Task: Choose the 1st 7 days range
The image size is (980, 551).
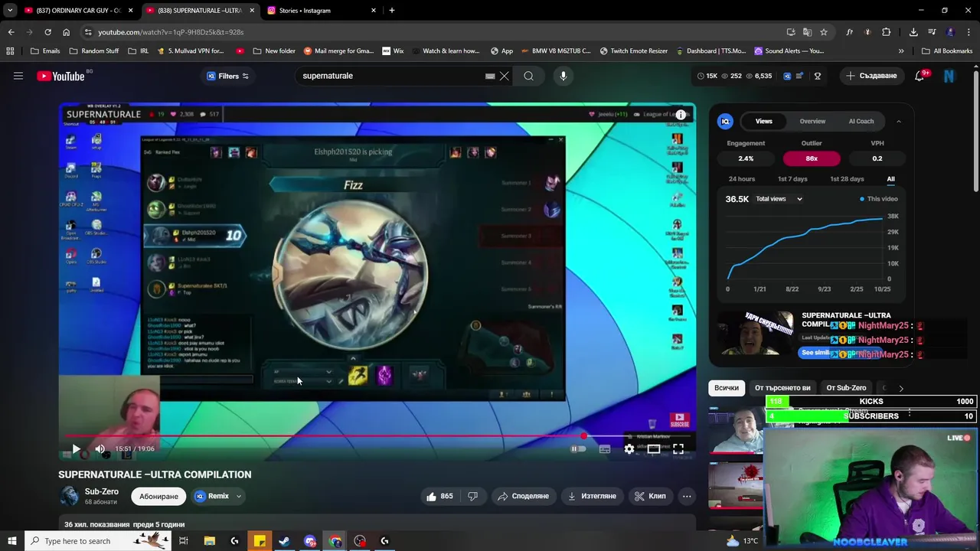Action: [792, 179]
